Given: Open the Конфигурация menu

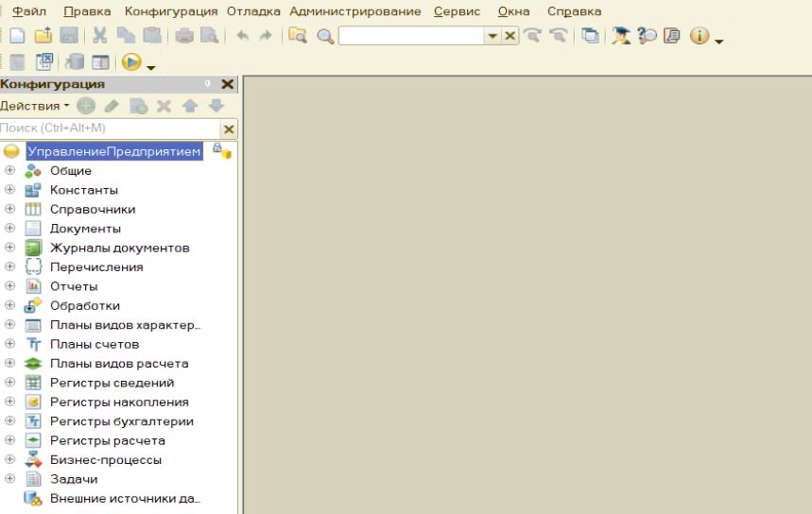Looking at the screenshot, I should [x=174, y=11].
